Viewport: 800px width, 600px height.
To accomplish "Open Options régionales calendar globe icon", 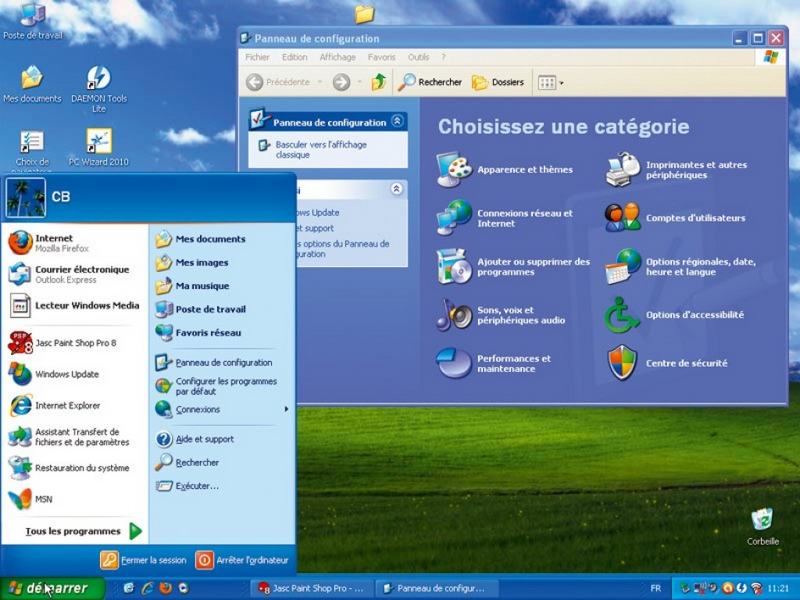I will (622, 266).
